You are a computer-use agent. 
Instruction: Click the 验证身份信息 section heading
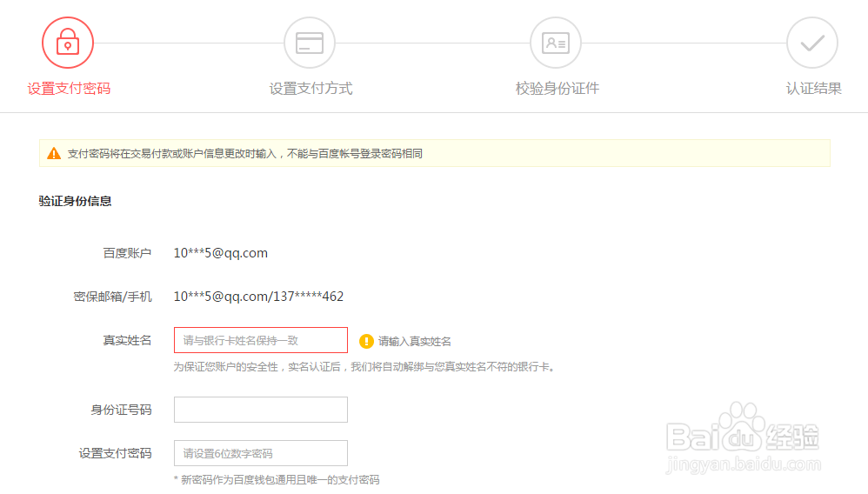(x=75, y=201)
